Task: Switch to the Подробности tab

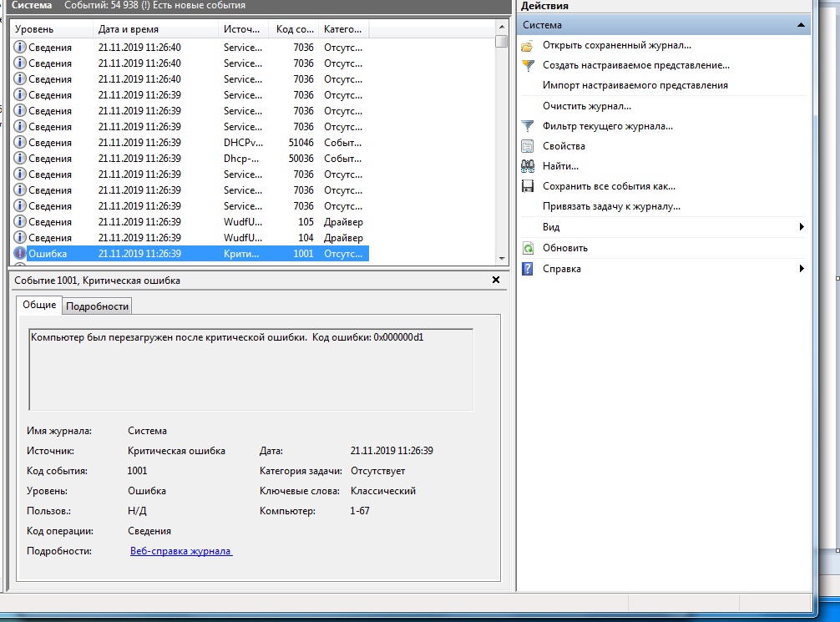Action: pos(98,306)
